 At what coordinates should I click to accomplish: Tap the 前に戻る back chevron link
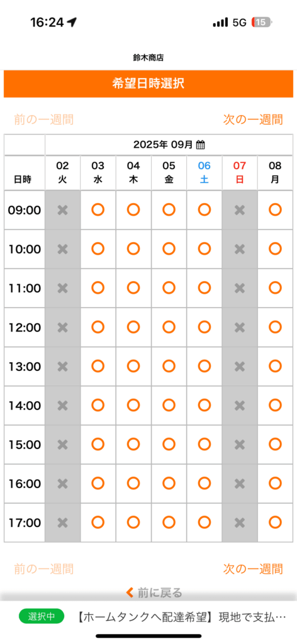[154, 592]
